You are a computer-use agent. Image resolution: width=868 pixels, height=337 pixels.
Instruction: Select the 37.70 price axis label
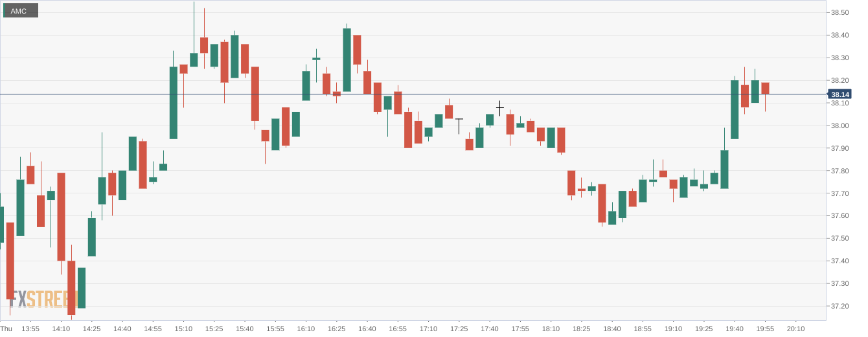pos(839,193)
